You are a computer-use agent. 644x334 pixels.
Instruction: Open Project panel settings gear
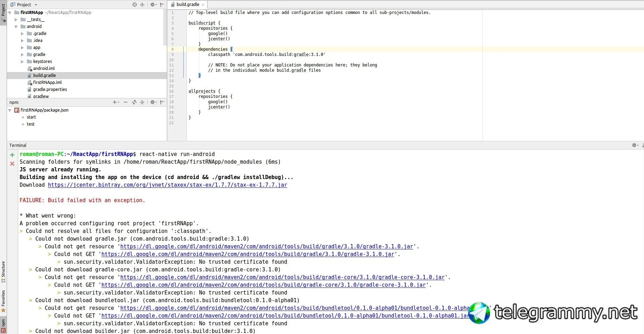(153, 5)
